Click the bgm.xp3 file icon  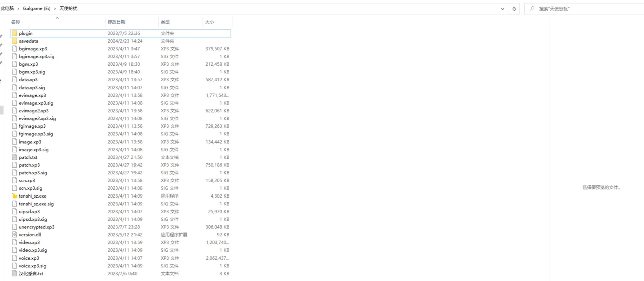coord(14,64)
